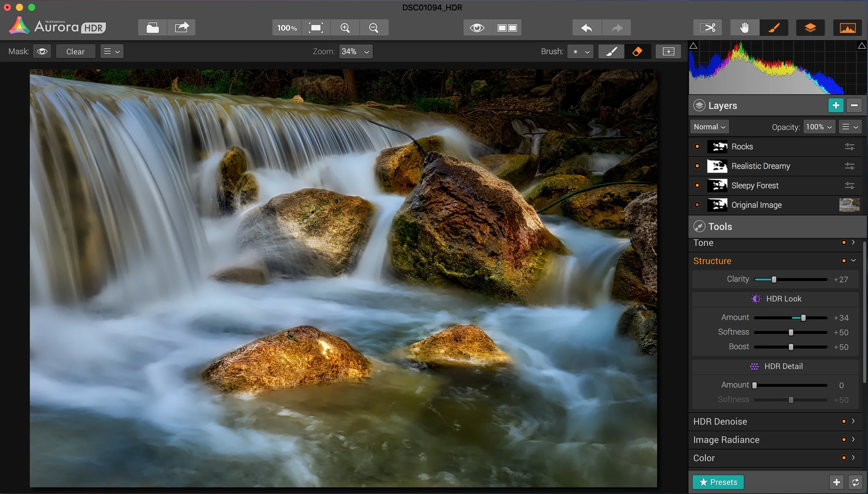Select the eraser brush mode
The height and width of the screenshot is (494, 868).
(x=637, y=51)
